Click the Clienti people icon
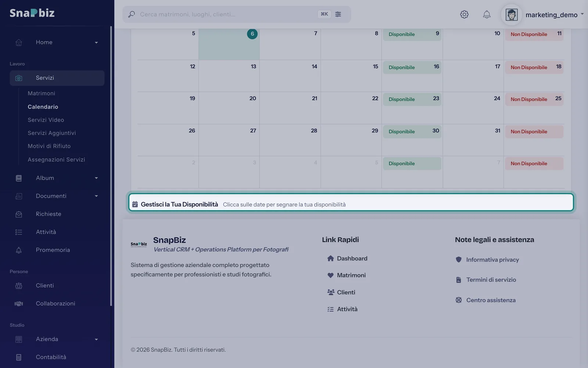The image size is (588, 368). coord(19,286)
